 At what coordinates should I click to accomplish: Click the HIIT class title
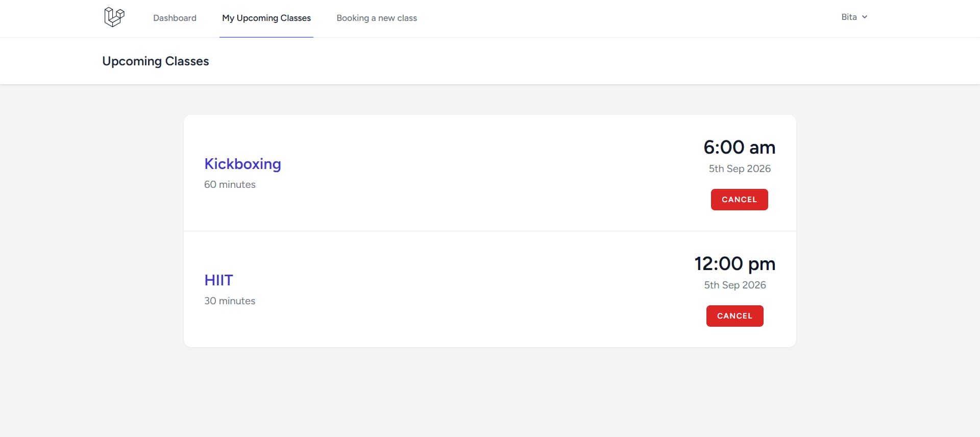218,280
